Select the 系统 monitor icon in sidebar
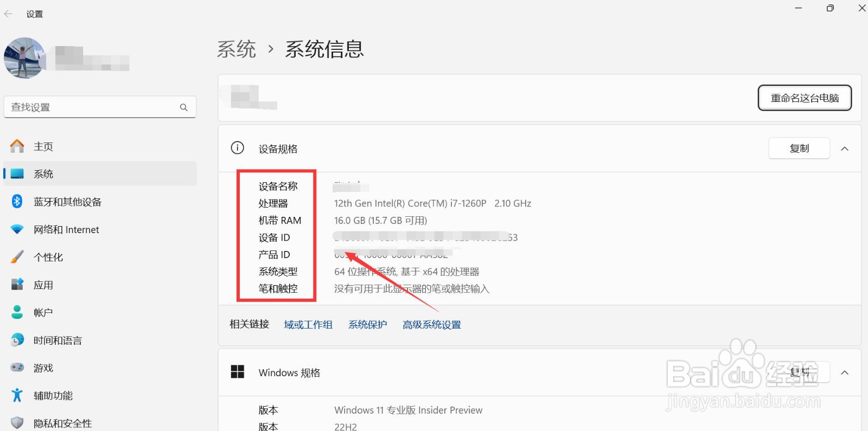868x431 pixels. point(17,174)
